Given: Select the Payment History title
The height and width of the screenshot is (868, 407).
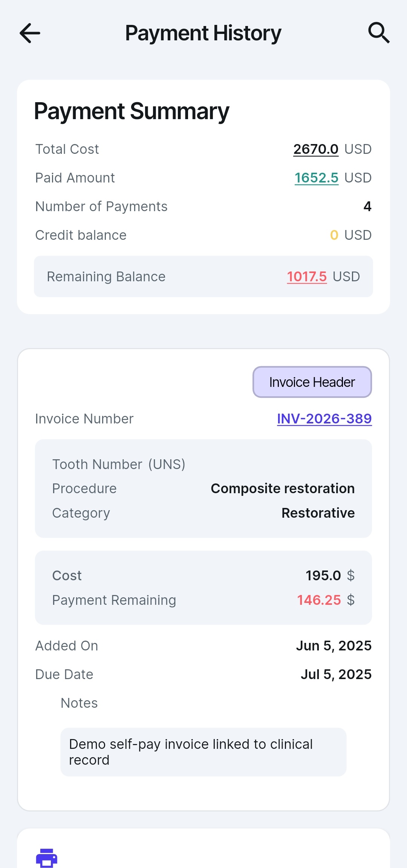Looking at the screenshot, I should point(203,33).
